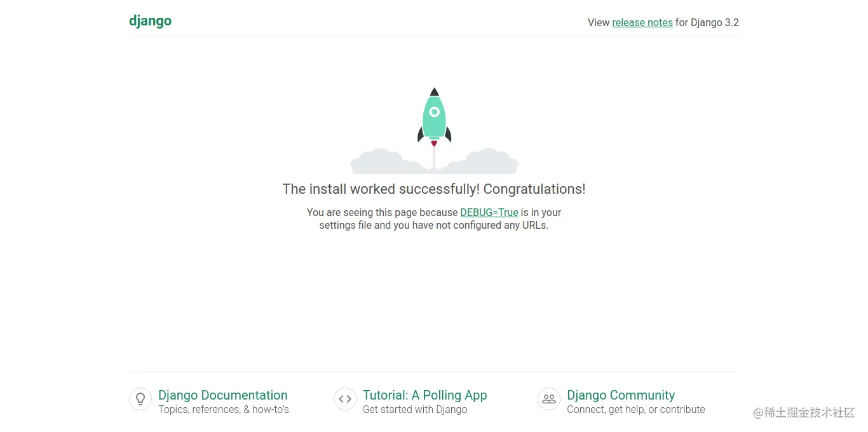The width and height of the screenshot is (868, 432).
Task: Open the DEBUG=True documentation link
Action: click(489, 212)
